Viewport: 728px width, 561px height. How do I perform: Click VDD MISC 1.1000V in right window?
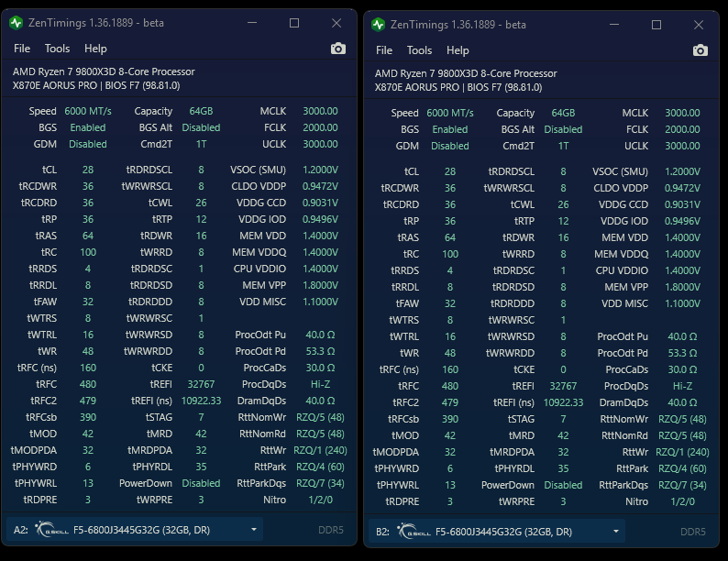[x=682, y=303]
